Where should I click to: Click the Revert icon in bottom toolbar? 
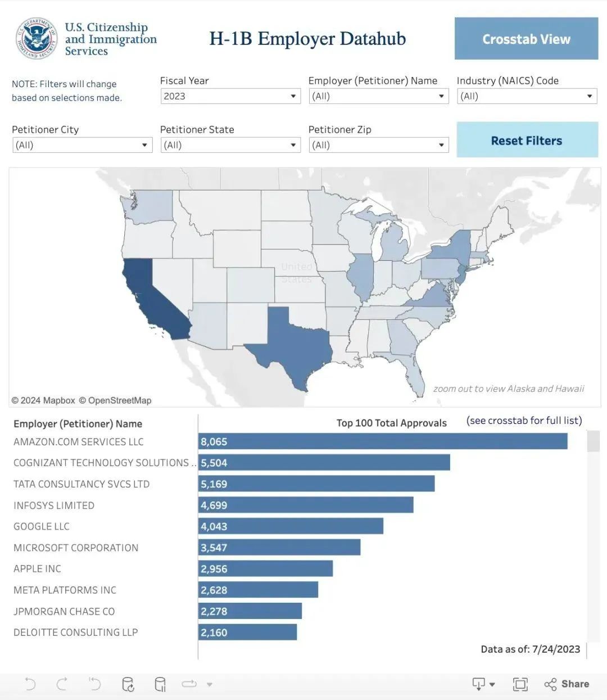click(94, 684)
